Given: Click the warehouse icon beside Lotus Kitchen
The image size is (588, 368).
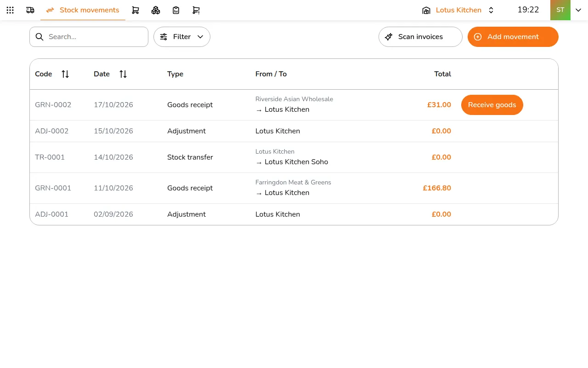Looking at the screenshot, I should (426, 10).
